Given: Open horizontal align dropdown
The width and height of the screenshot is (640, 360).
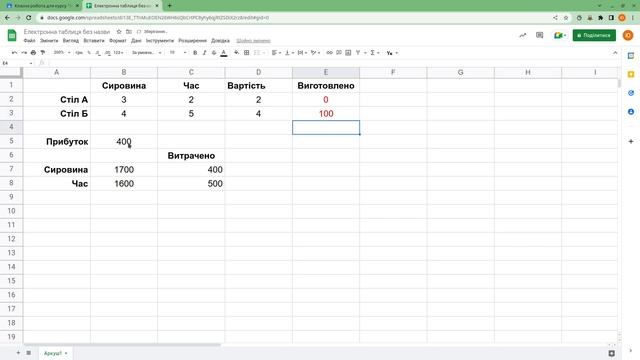Looking at the screenshot, I should click(276, 53).
